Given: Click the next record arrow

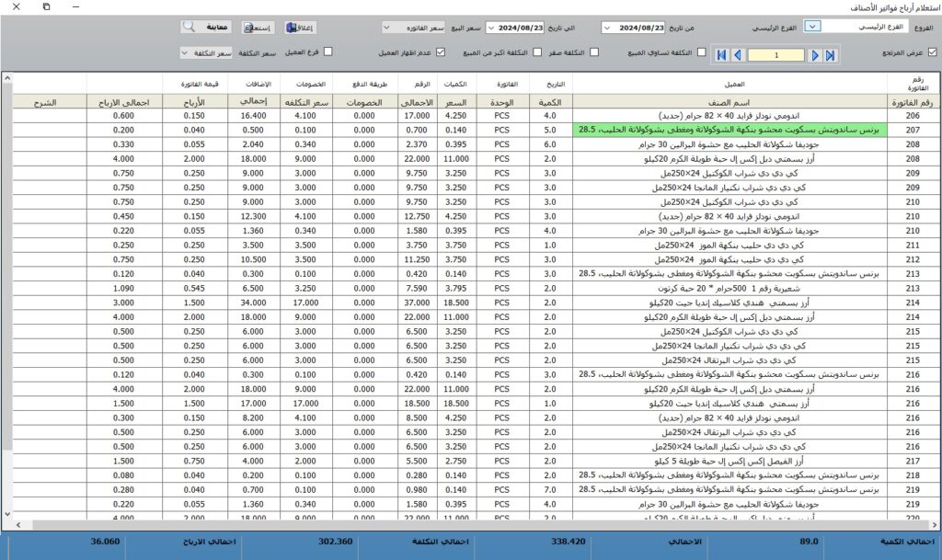Looking at the screenshot, I should 815,55.
